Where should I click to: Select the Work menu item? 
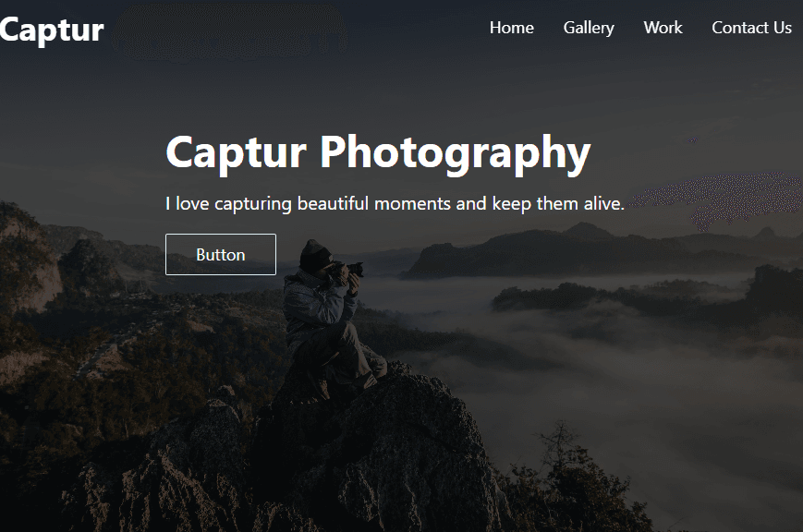(663, 28)
